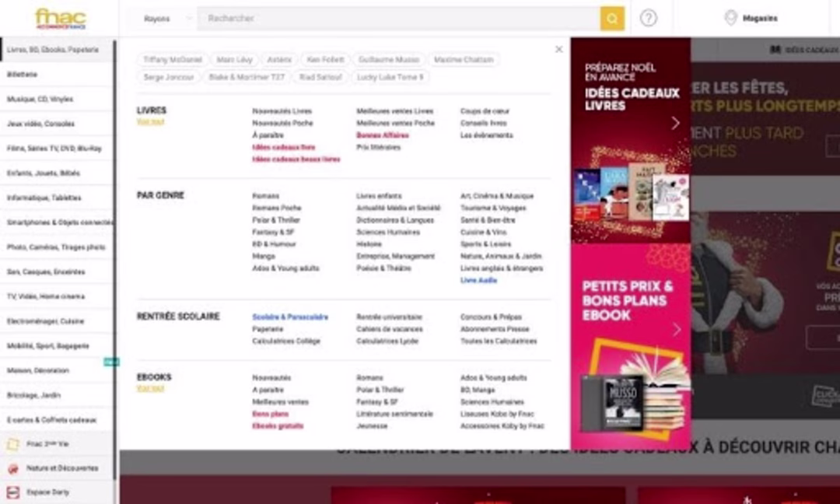
Task: Open Films, Séries TV, DVD category
Action: [56, 149]
